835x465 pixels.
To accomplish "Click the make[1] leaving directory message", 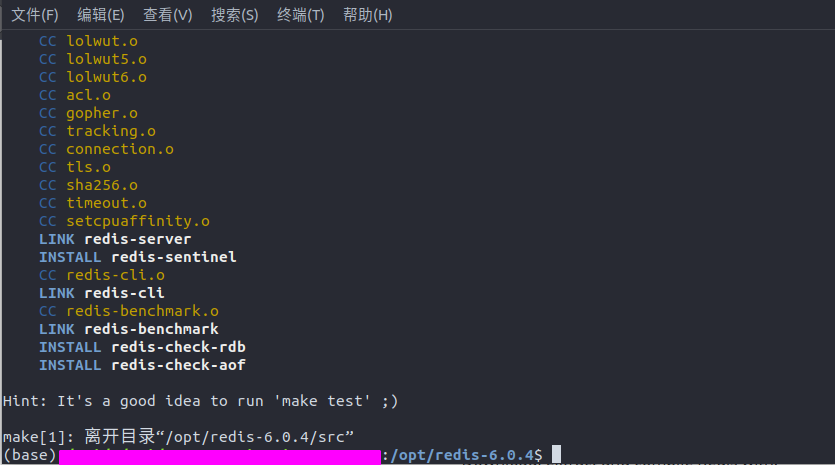I will [178, 437].
